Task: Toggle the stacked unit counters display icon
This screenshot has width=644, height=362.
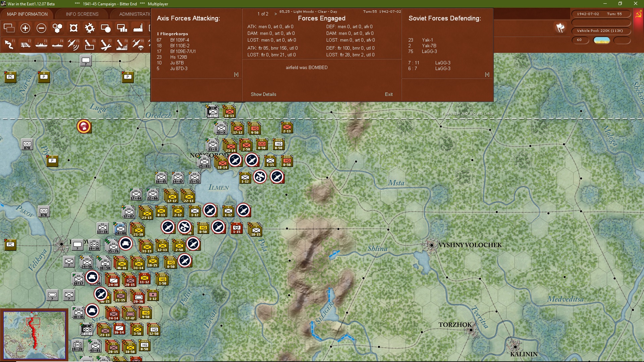Action: click(9, 28)
